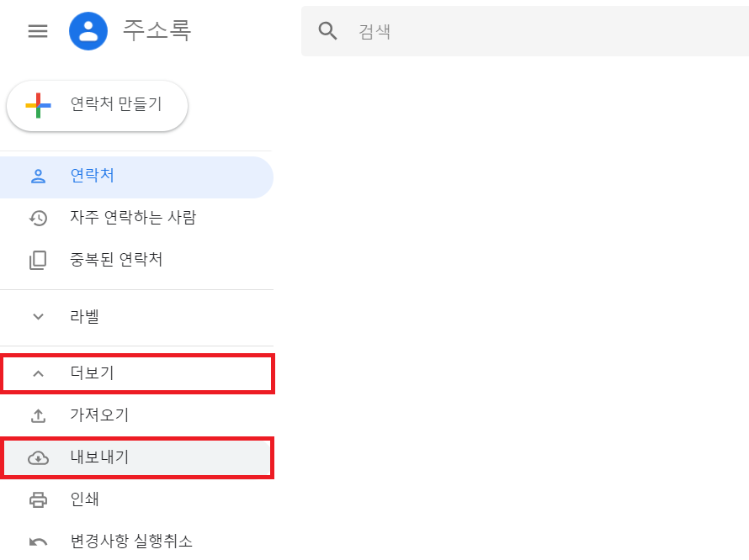Click the person icon beside 연락처
Image resolution: width=749 pixels, height=560 pixels.
click(38, 177)
